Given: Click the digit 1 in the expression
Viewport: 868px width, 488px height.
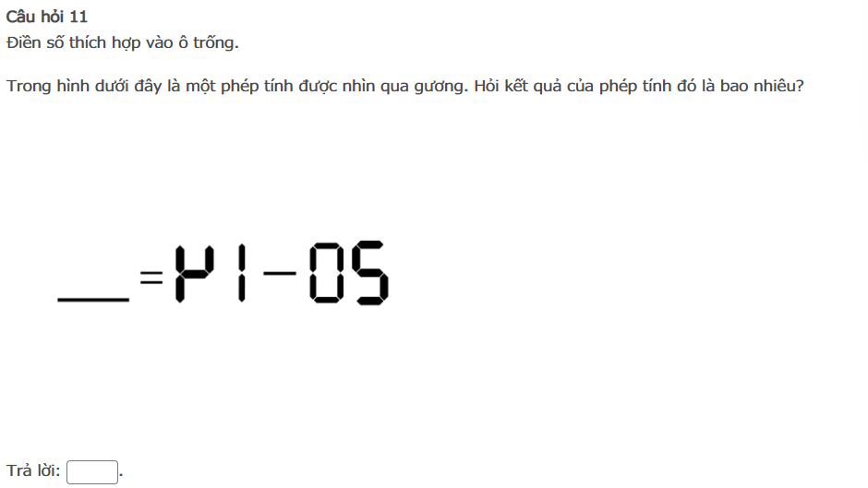Looking at the screenshot, I should click(241, 273).
